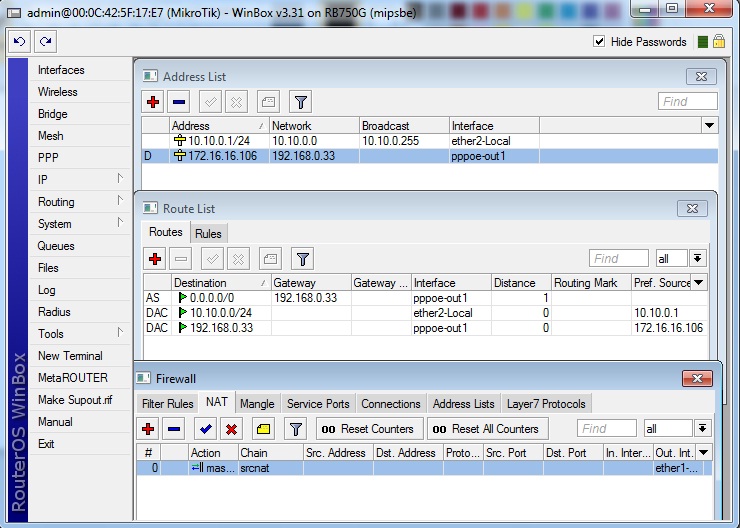Click the Comment icon in Address List
Image resolution: width=740 pixels, height=528 pixels.
268,102
